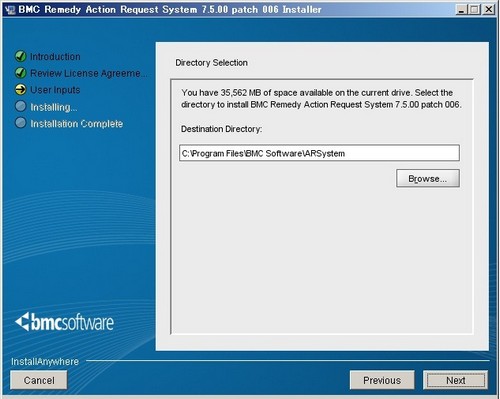Select the Installing... step label
Image resolution: width=500 pixels, height=399 pixels.
[x=54, y=107]
